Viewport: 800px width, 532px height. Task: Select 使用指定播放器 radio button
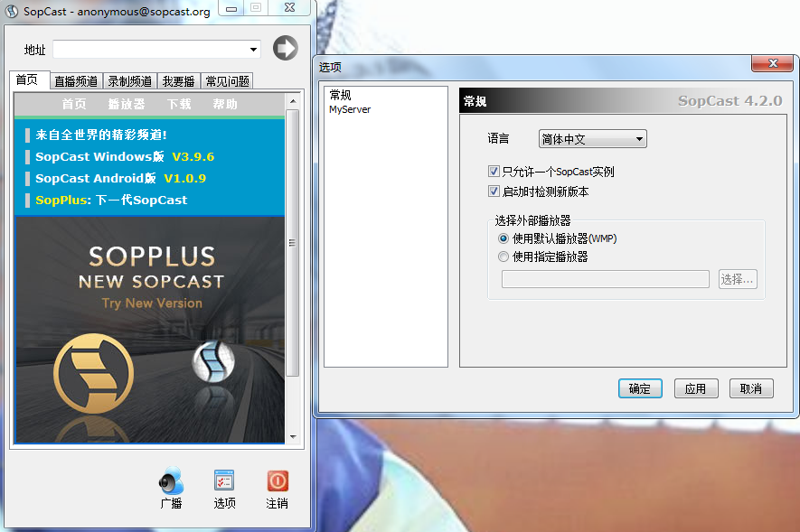pyautogui.click(x=504, y=257)
